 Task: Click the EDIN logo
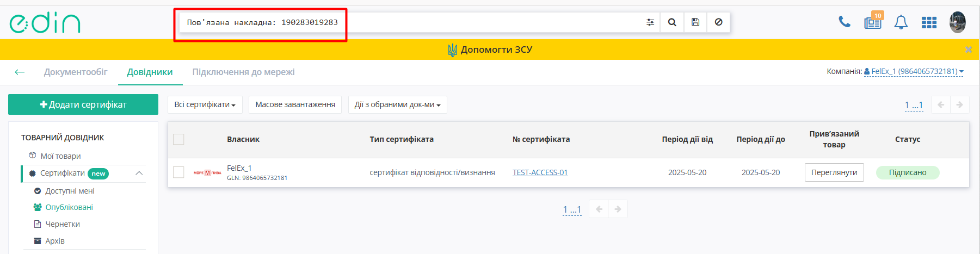(45, 22)
